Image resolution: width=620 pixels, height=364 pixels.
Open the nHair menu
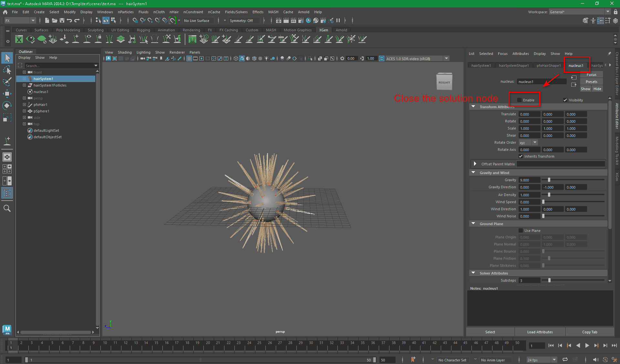pos(174,12)
